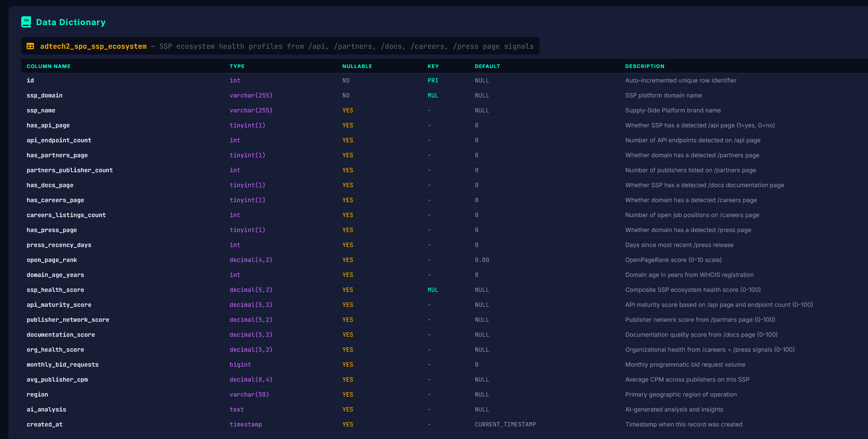This screenshot has width=868, height=439.
Task: Select the region column name
Action: (37, 395)
